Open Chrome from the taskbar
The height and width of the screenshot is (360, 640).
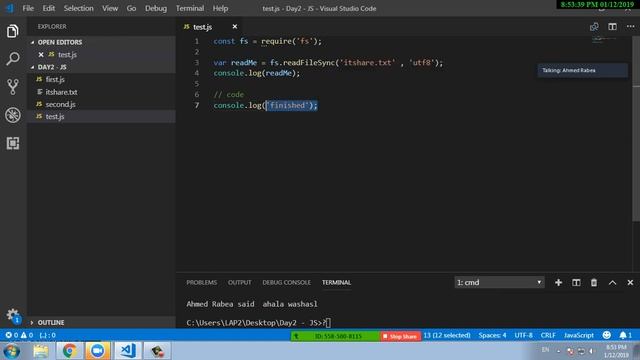point(69,351)
